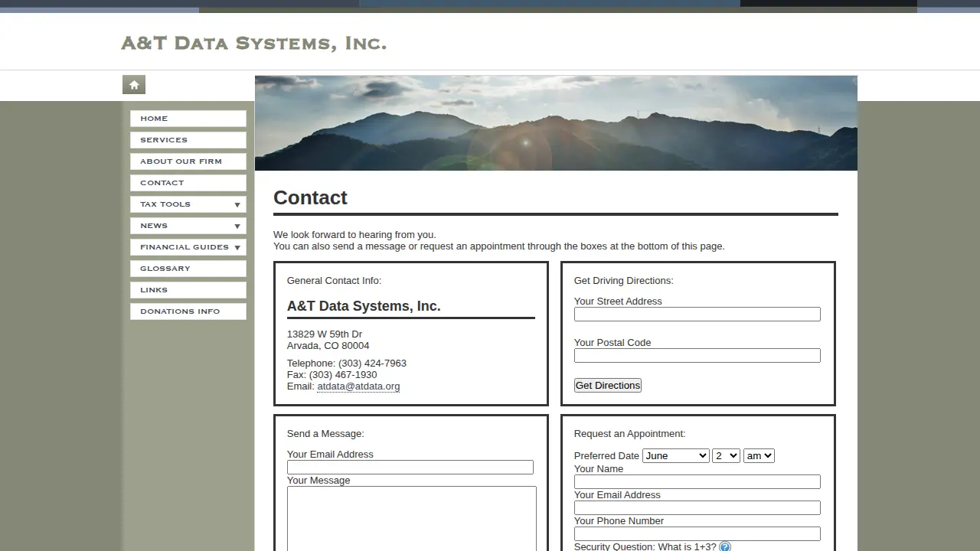Click the Get Directions button

pyautogui.click(x=608, y=386)
